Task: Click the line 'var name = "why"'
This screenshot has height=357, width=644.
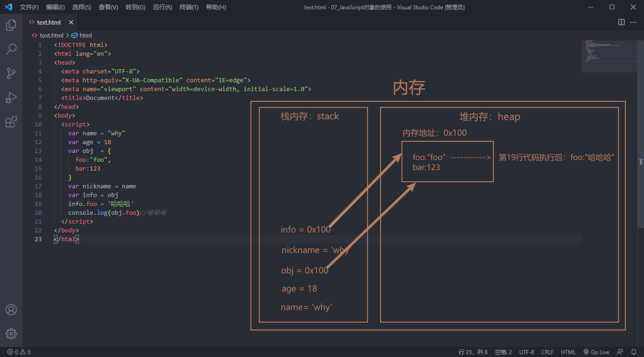Action: click(x=97, y=133)
